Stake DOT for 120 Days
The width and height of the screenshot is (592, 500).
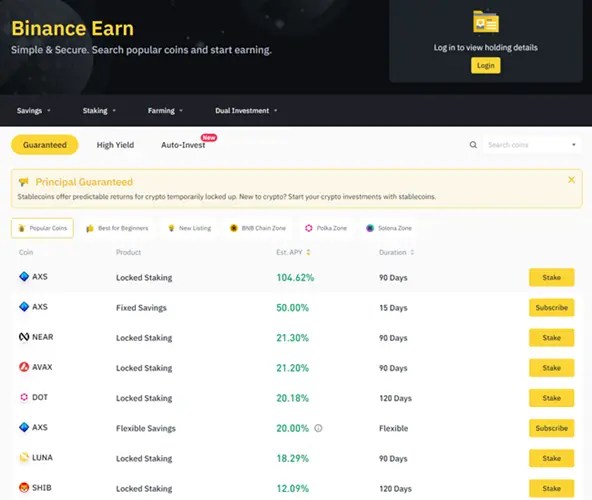point(552,398)
